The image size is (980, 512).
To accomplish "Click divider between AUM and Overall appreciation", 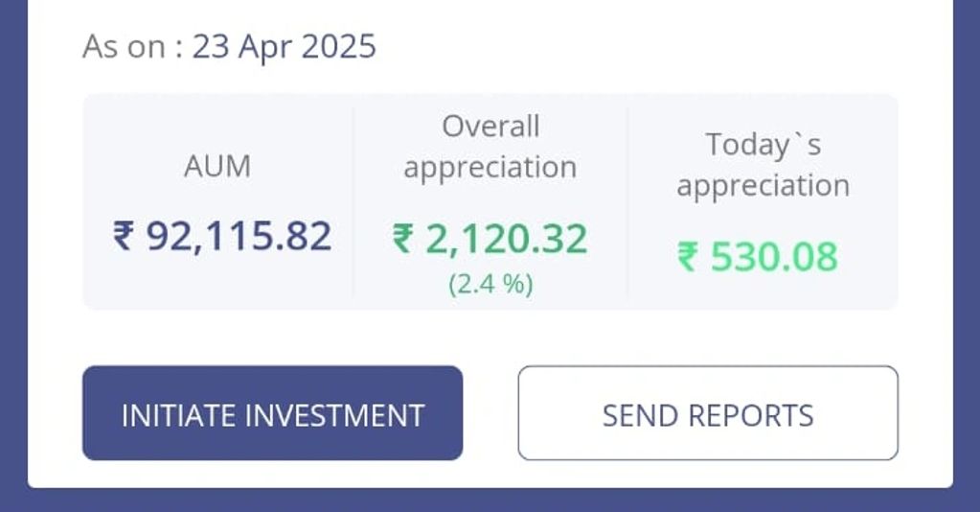I will [x=353, y=201].
